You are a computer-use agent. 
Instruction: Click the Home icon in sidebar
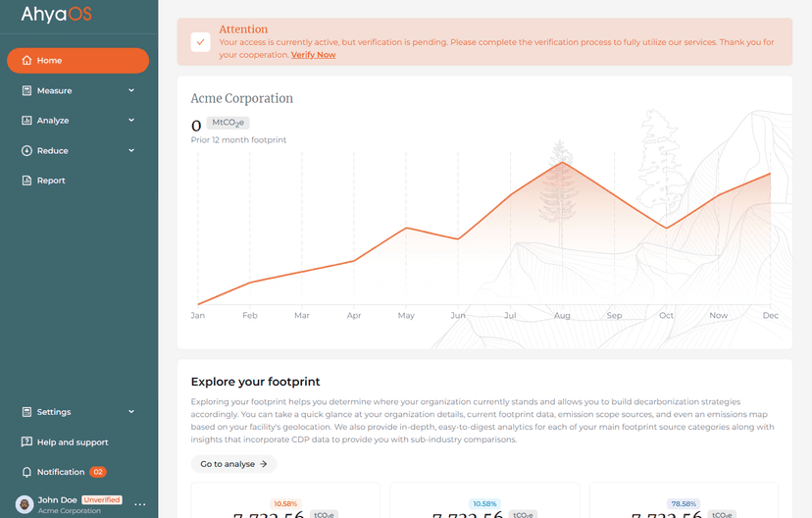click(x=26, y=61)
